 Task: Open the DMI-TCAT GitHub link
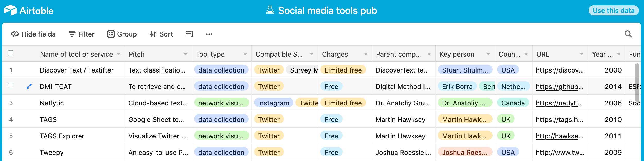tap(560, 87)
